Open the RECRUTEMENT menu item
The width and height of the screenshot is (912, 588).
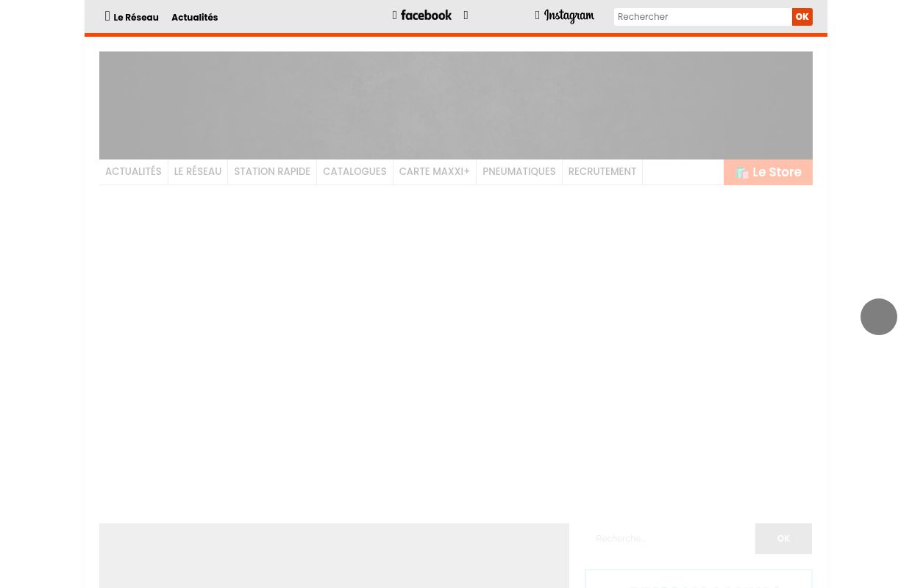[x=602, y=172]
